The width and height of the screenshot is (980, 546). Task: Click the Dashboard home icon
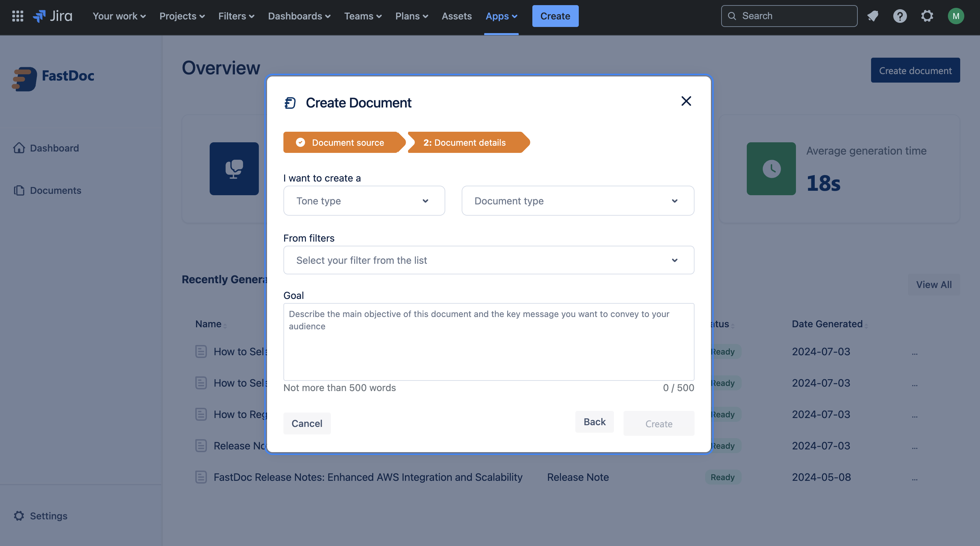[x=19, y=148]
